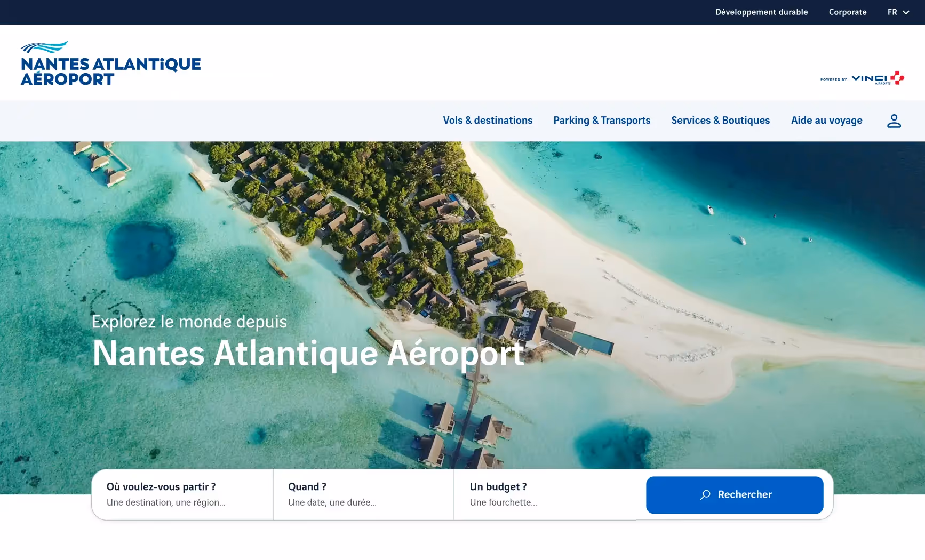
Task: Open Services & Boutiques menu
Action: click(721, 121)
